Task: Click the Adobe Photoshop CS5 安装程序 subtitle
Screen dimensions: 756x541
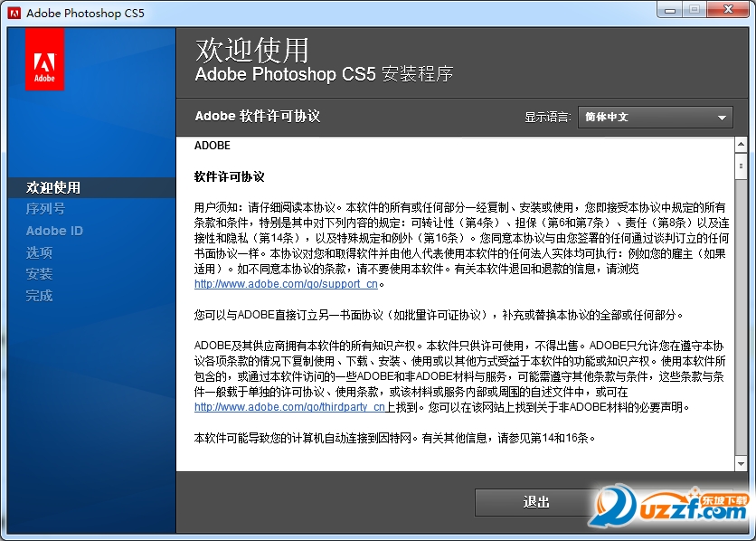Action: [x=324, y=74]
